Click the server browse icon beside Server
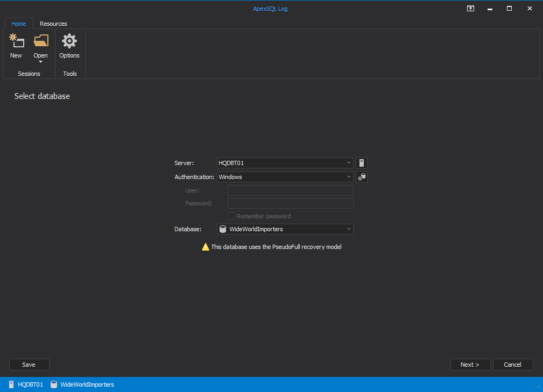Screen dimensions: 543x392 click(362, 163)
